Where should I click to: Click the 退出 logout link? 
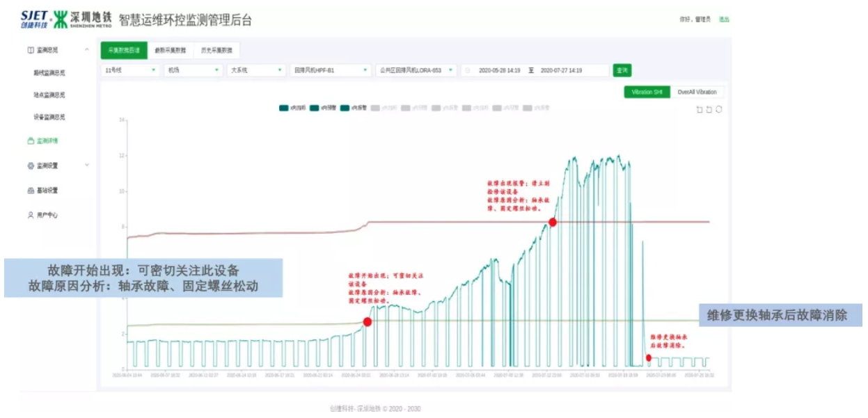click(x=724, y=19)
